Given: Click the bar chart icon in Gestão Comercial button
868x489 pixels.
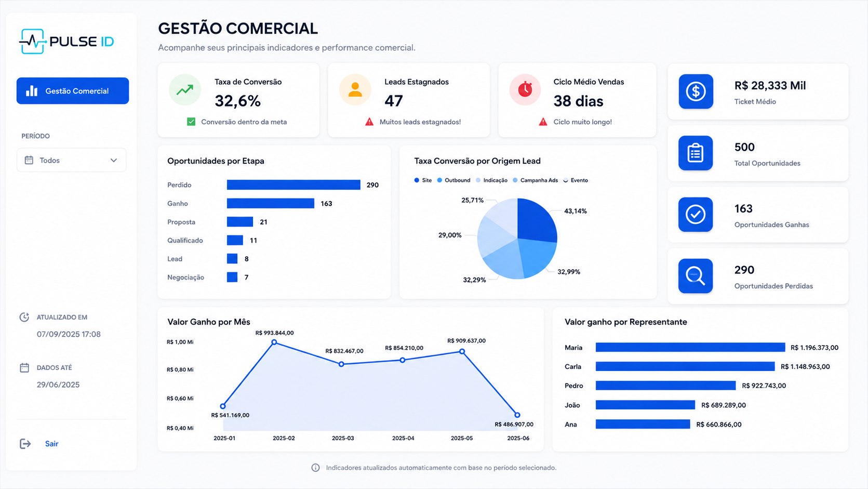Looking at the screenshot, I should click(32, 91).
